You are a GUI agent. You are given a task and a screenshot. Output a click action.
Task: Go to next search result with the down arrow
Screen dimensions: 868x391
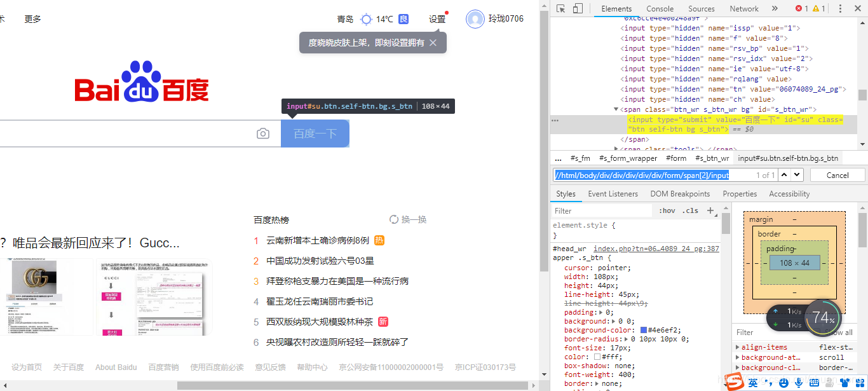tap(797, 175)
